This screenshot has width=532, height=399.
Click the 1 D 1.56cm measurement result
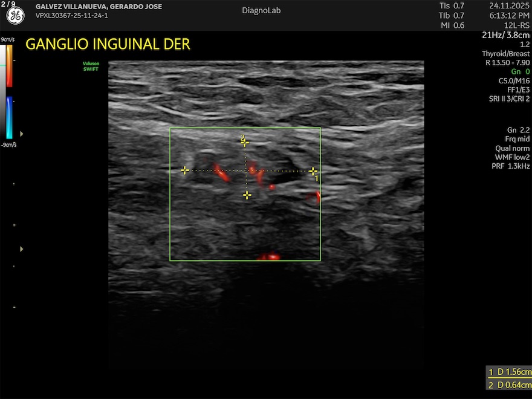click(510, 372)
